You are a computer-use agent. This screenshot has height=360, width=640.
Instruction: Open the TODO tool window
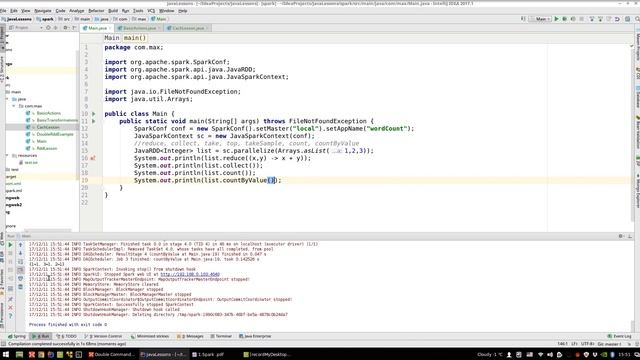[66, 336]
